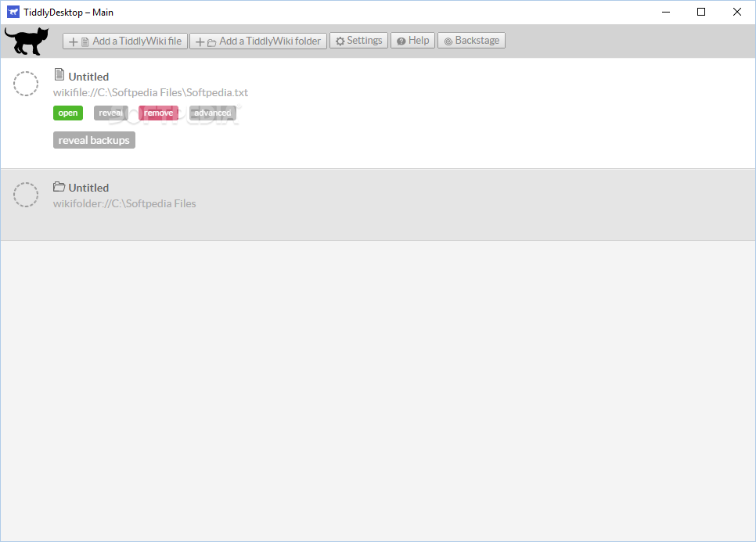This screenshot has height=542, width=756.
Task: Maximize the TiddlyDesktop window
Action: [701, 12]
